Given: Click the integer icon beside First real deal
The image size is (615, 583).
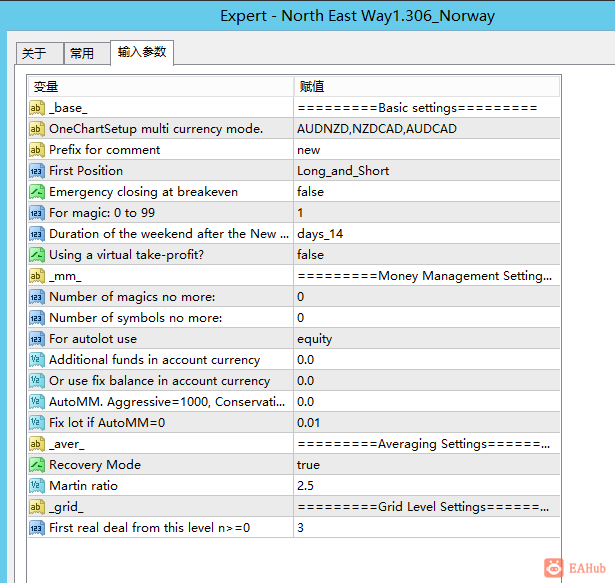Looking at the screenshot, I should 37,528.
